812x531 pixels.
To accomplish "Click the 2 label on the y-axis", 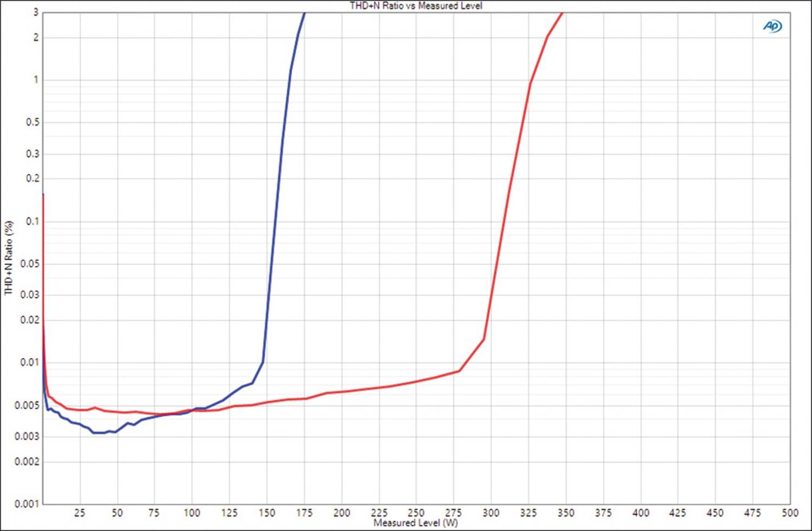I will (x=36, y=37).
